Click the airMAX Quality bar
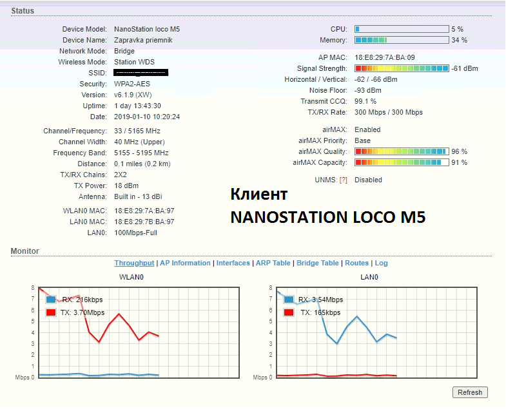This screenshot has width=506, height=420. tap(402, 151)
